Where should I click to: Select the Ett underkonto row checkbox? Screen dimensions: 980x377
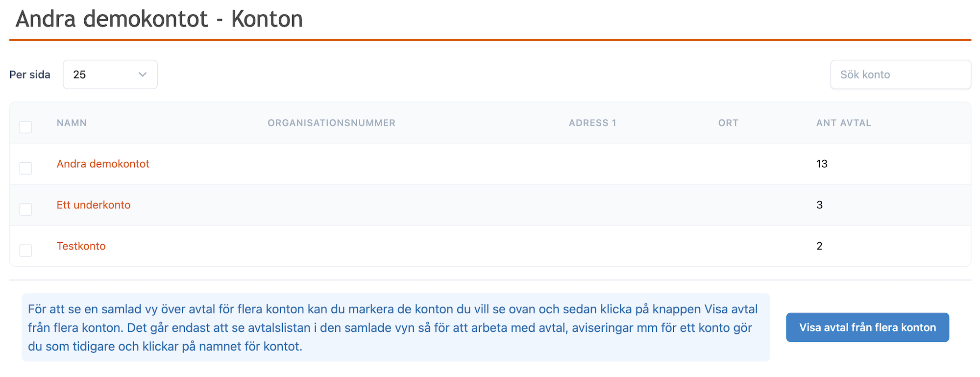pos(25,209)
